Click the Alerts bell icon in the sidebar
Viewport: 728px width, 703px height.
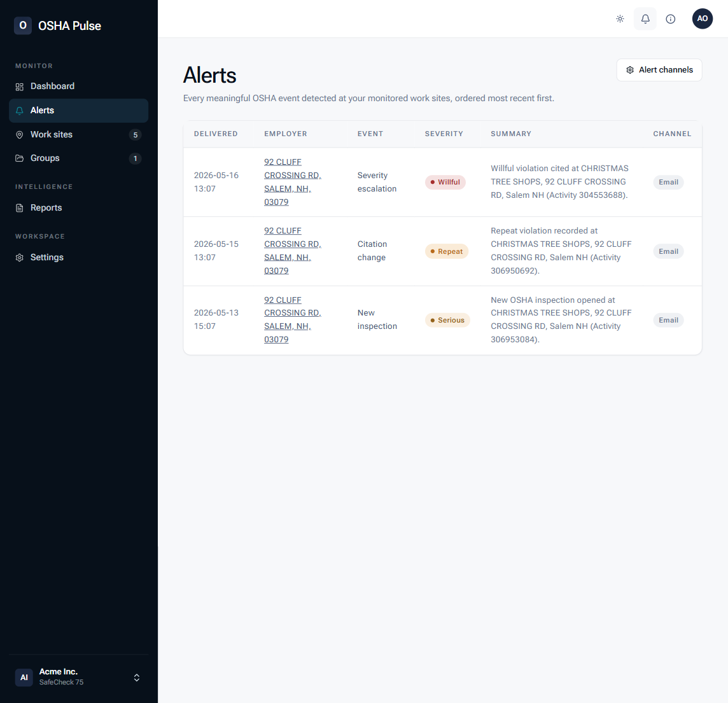(20, 111)
